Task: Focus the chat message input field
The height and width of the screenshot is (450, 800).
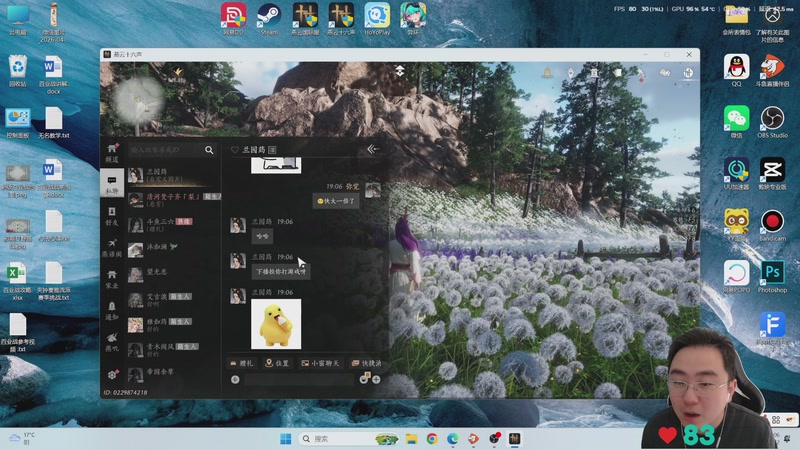Action: click(299, 380)
